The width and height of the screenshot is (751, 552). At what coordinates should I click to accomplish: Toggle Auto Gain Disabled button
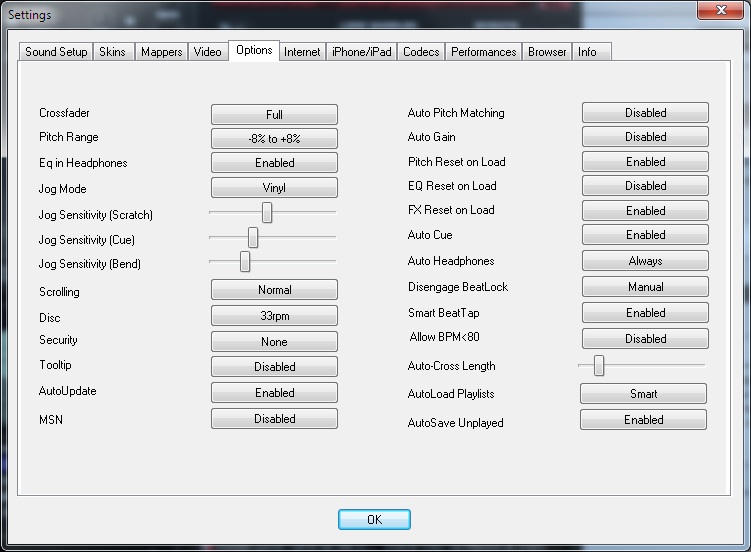(645, 136)
